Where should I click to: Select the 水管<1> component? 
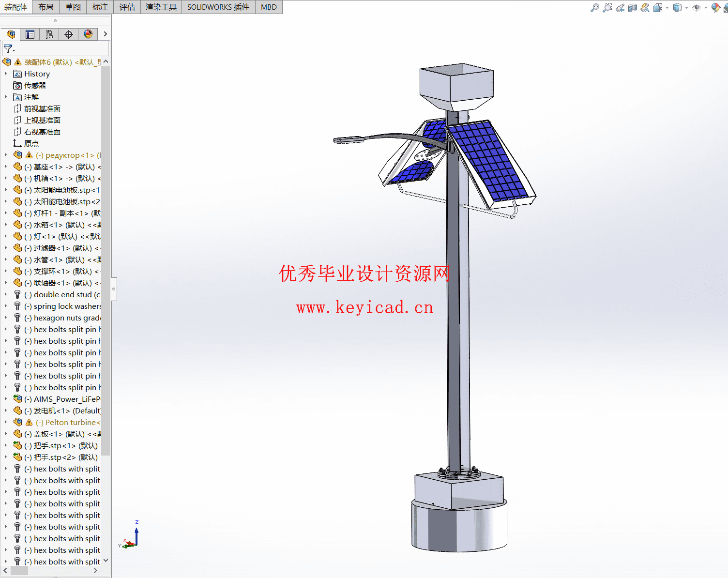pyautogui.click(x=62, y=259)
